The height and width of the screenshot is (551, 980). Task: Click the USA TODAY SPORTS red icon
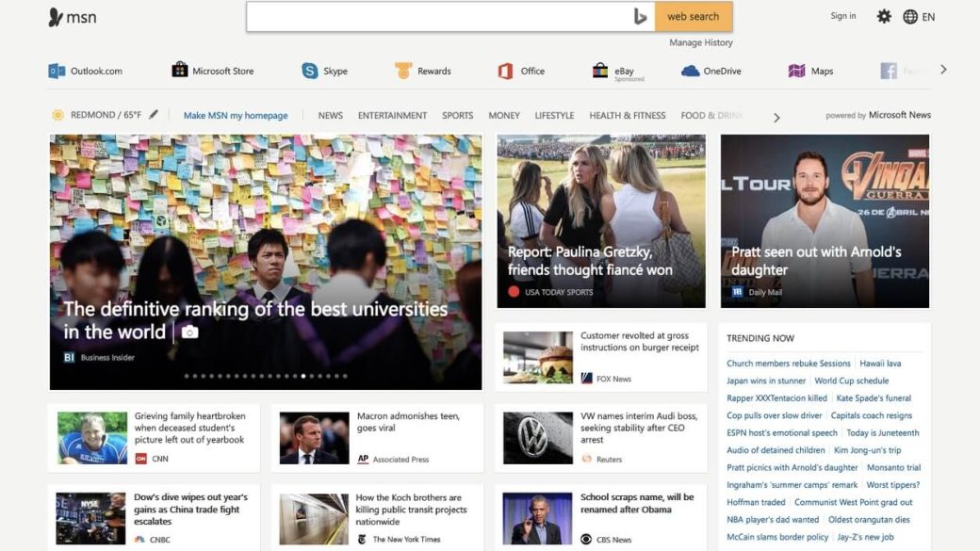click(x=514, y=291)
